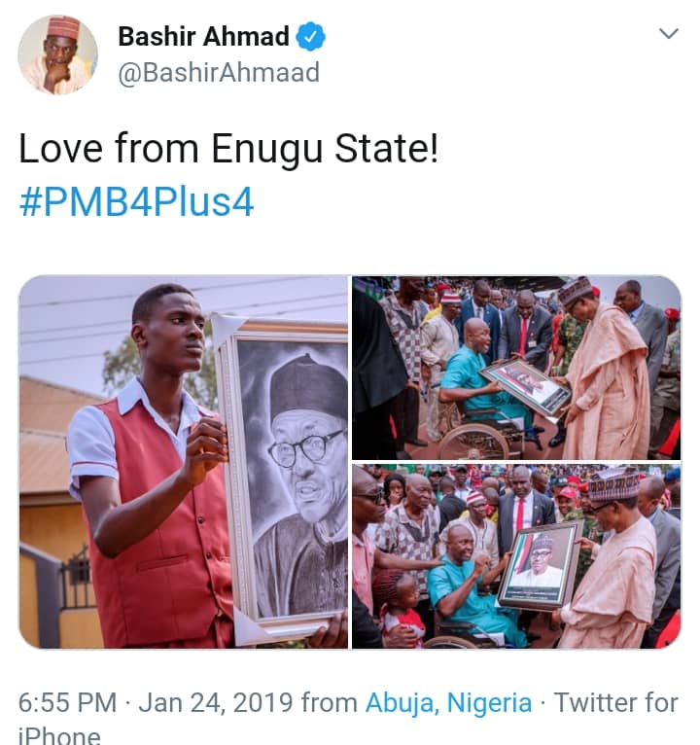Screen dimensions: 700x745
Task: Expand the tweet options chevron
Action: tap(668, 34)
